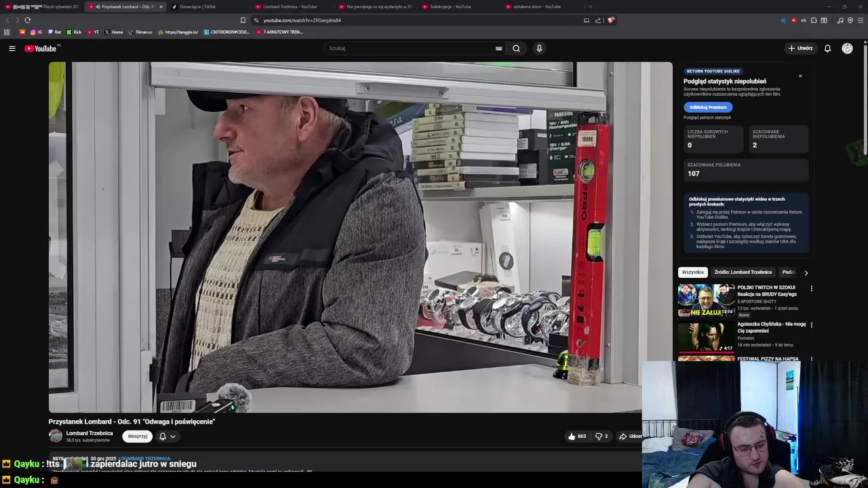868x488 pixels.
Task: Open the apps grid icon on bookmarks bar
Action: click(7, 32)
